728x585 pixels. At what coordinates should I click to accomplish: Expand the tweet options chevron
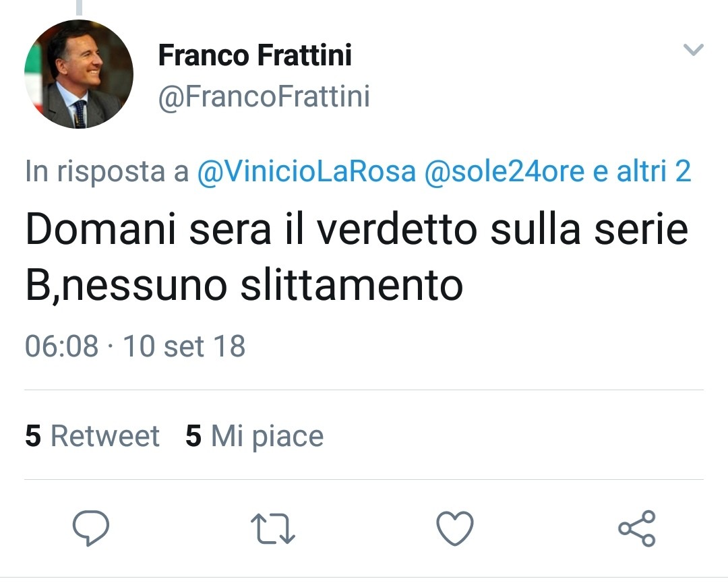(694, 50)
